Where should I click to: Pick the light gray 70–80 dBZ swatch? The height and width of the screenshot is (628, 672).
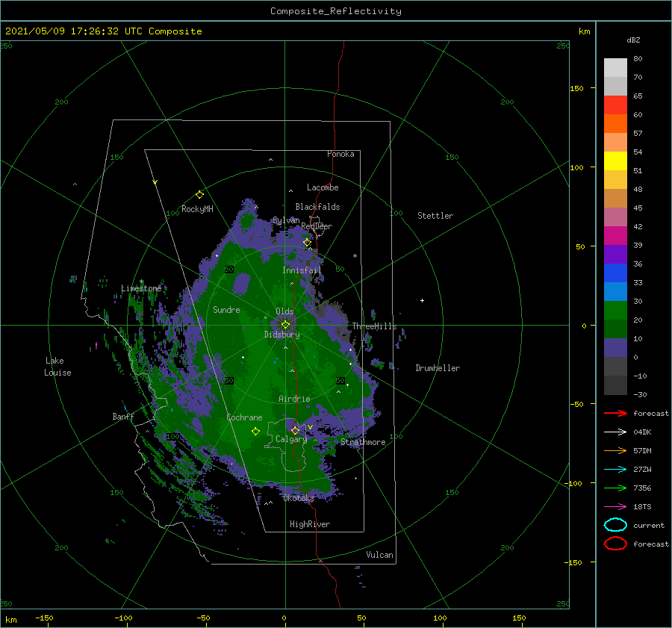(615, 68)
